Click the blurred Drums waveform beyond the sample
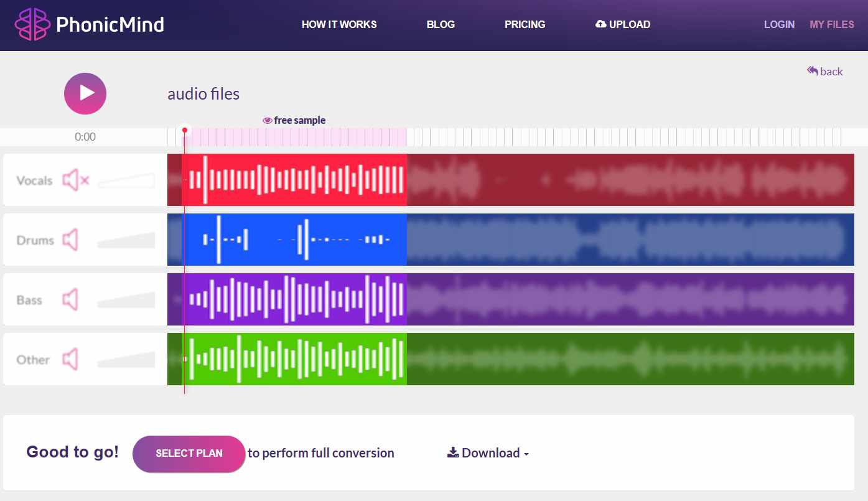 630,240
